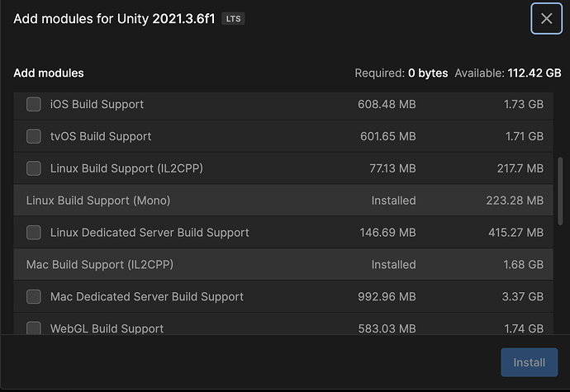The height and width of the screenshot is (392, 570).
Task: Check the WebGL Build Support box
Action: (x=34, y=328)
